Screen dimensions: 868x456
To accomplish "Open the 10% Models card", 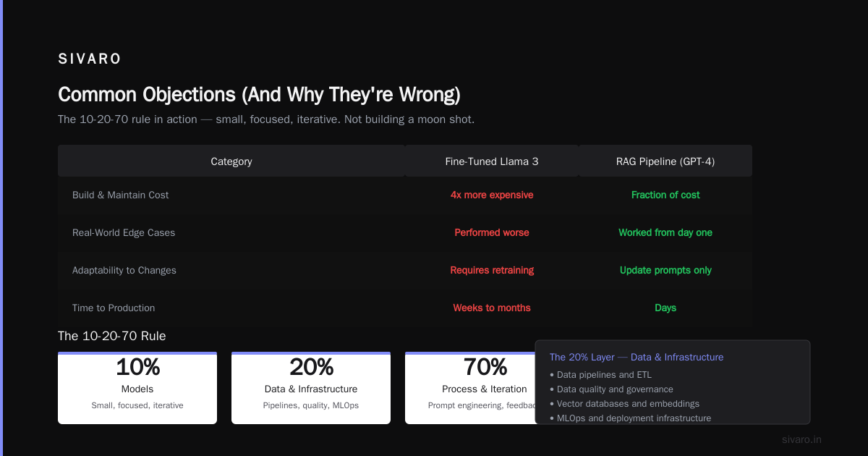I will pyautogui.click(x=137, y=388).
